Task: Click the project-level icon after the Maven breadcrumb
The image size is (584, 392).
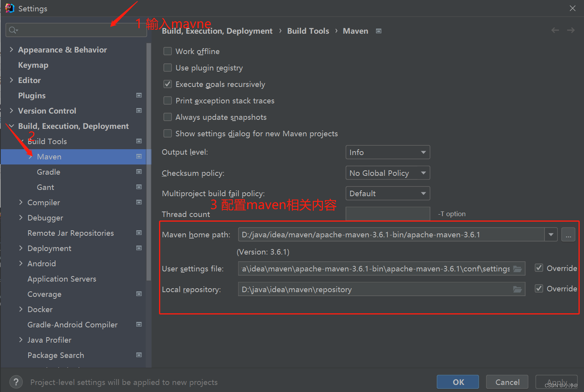Action: (x=378, y=31)
